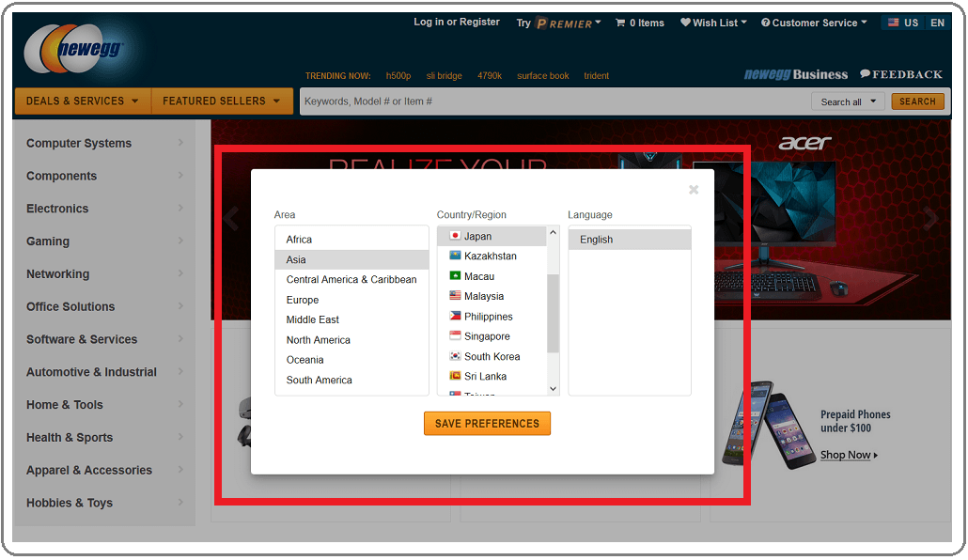Open the Search all category dropdown

point(849,101)
